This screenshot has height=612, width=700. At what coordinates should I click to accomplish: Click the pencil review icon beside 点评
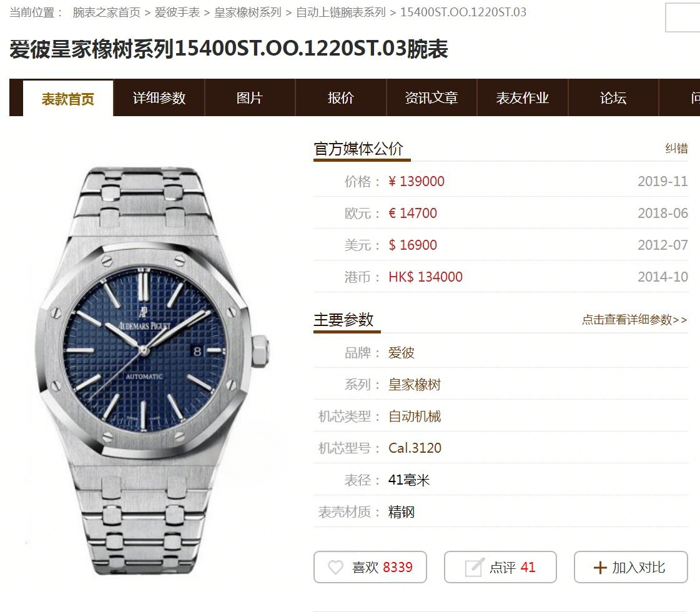tap(474, 567)
